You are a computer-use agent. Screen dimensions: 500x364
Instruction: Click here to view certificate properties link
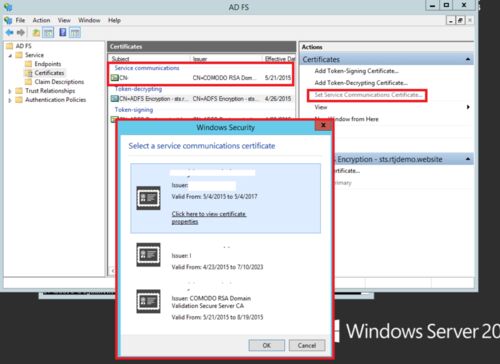pos(209,218)
